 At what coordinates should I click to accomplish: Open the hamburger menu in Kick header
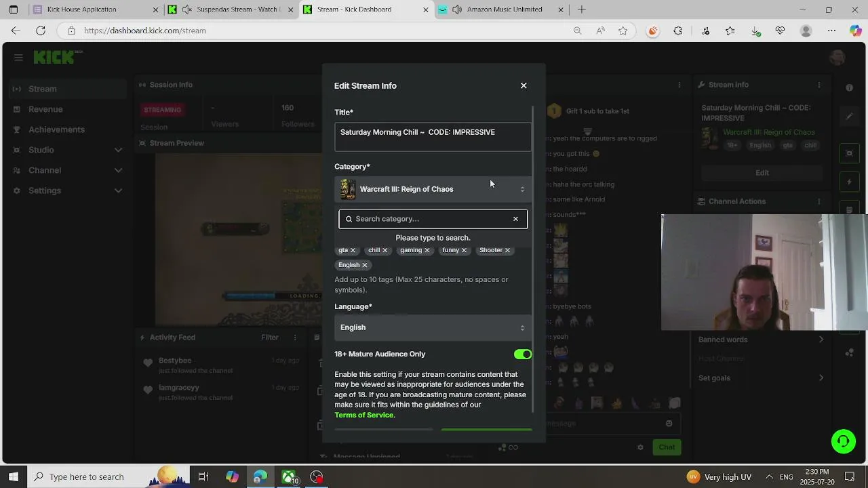18,58
